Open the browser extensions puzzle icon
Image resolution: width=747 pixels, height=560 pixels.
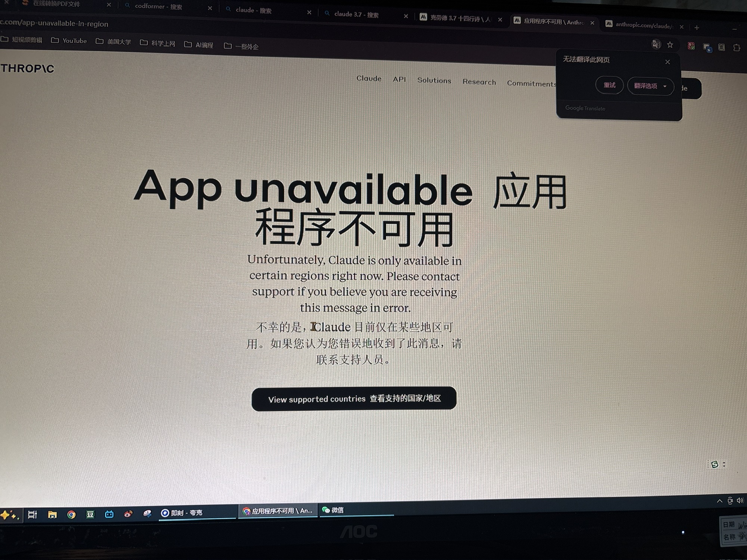737,47
